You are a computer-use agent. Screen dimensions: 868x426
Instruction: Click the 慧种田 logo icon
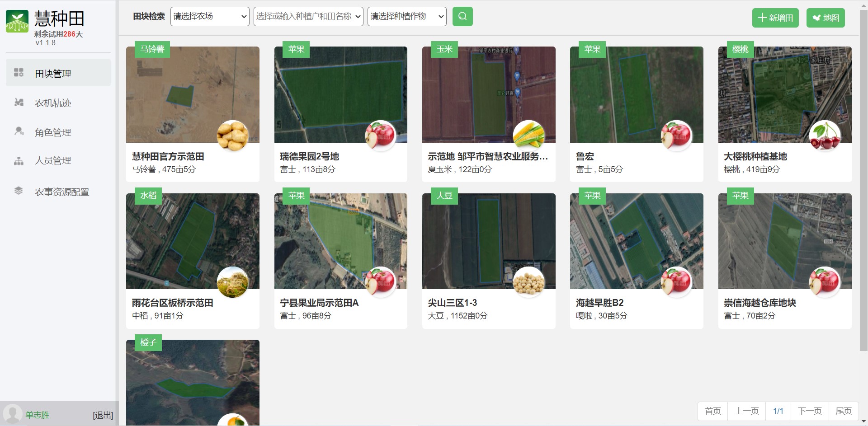tap(17, 21)
